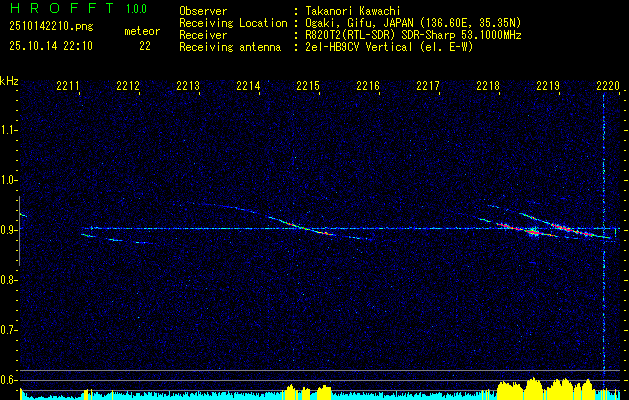This screenshot has height=400, width=629.
Task: Click the grey frequency range bar by the 0.9 label
Action: click(19, 231)
